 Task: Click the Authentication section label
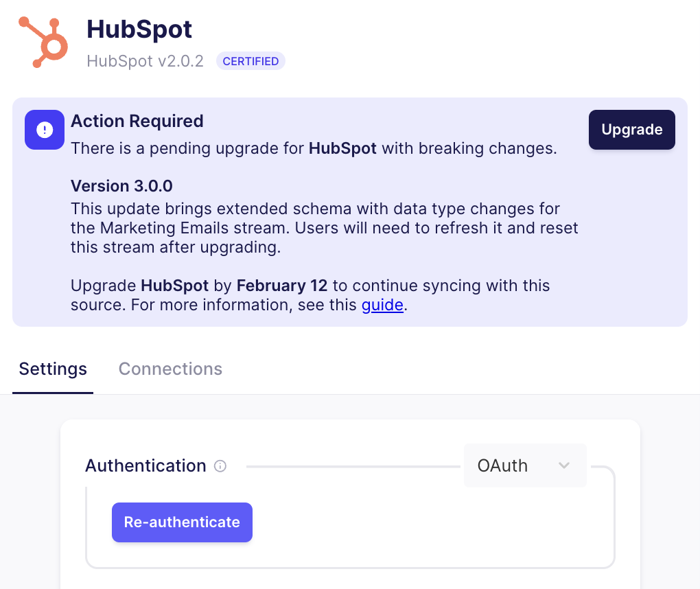145,466
